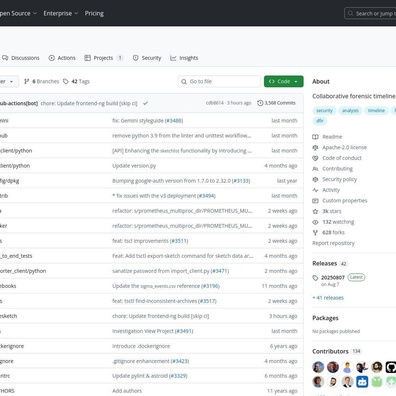The width and height of the screenshot is (396, 396).
Task: Show the + 41 releases link
Action: (328, 298)
